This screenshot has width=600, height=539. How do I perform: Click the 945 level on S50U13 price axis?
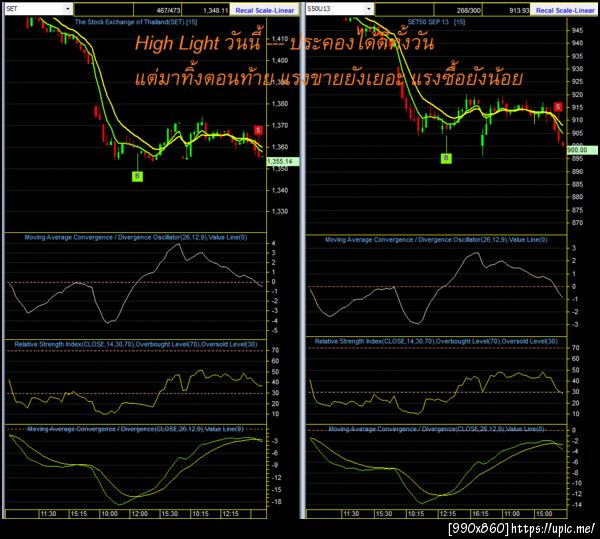(577, 30)
